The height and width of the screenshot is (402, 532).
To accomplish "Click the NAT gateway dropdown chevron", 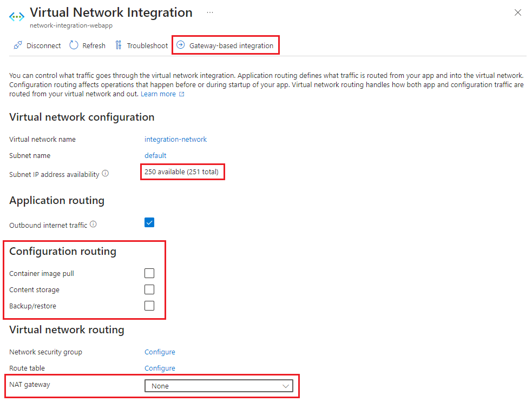I will coord(286,386).
